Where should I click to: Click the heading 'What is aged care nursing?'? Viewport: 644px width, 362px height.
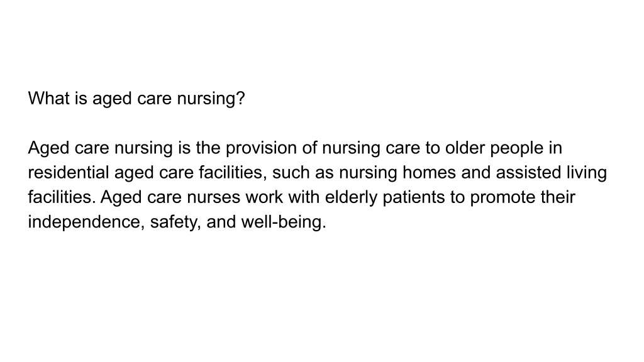[136, 99]
